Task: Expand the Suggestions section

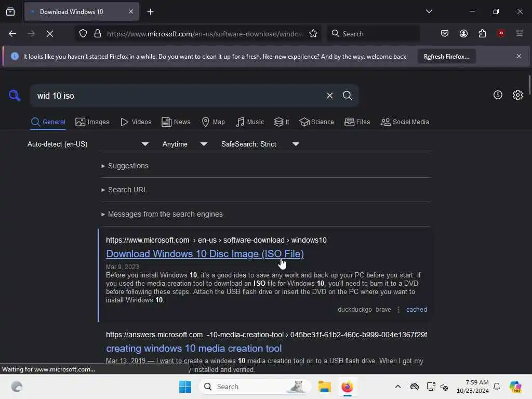Action: pos(125,166)
